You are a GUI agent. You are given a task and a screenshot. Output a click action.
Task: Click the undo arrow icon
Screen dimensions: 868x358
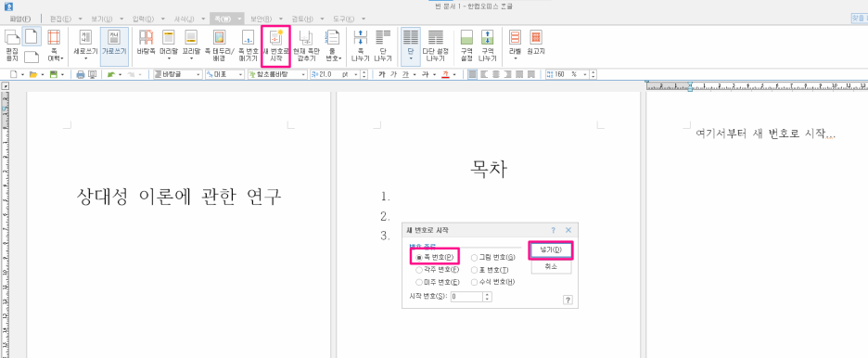coord(110,74)
